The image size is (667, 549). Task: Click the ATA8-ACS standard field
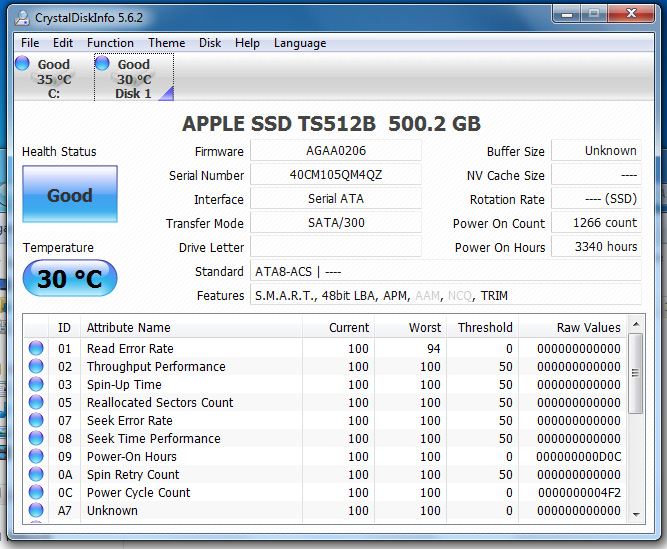pyautogui.click(x=445, y=271)
